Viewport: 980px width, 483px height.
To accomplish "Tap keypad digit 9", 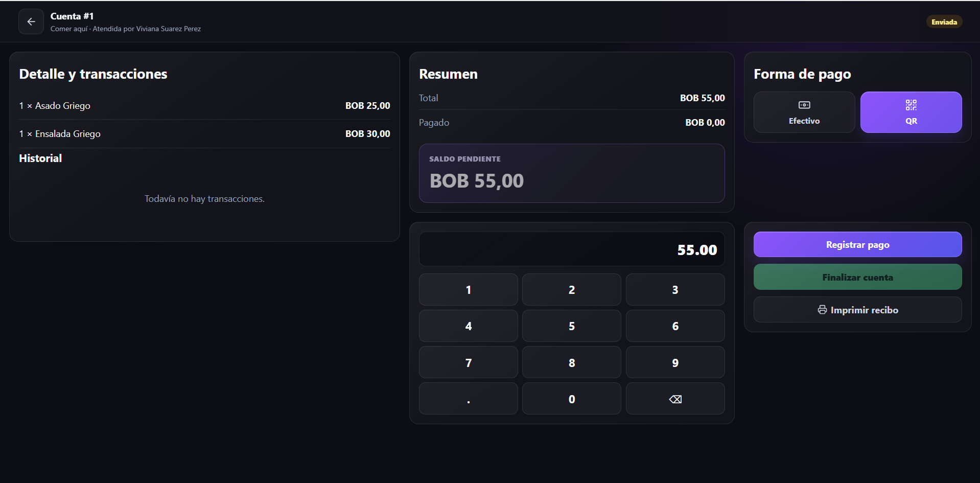I will click(675, 362).
